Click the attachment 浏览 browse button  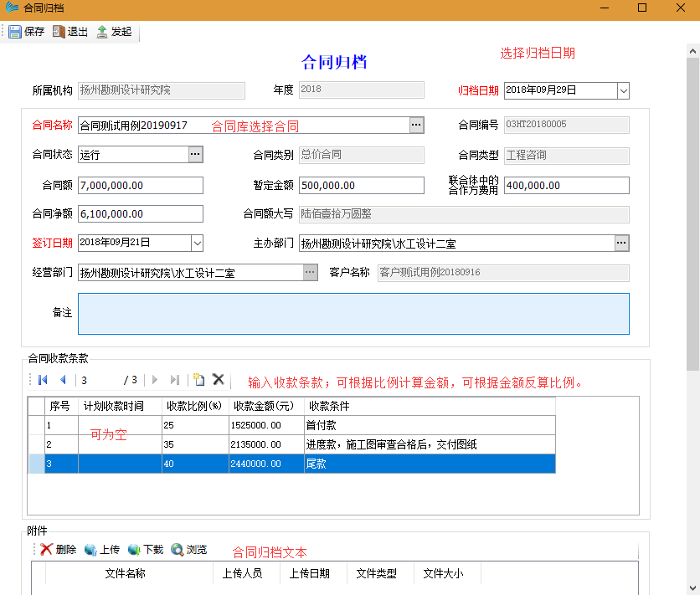(189, 550)
